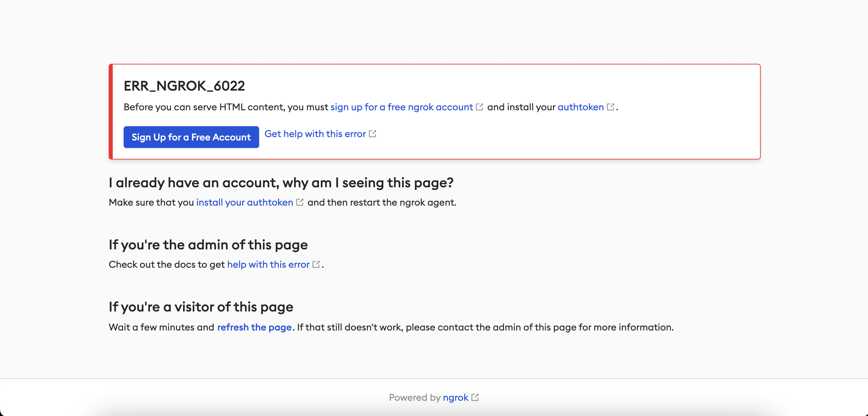The width and height of the screenshot is (868, 416).
Task: Click the external-link icon next to "authtoken"
Action: [x=611, y=107]
